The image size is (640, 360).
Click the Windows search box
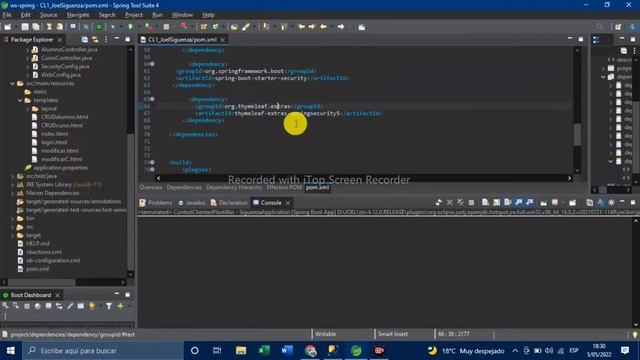(103, 351)
